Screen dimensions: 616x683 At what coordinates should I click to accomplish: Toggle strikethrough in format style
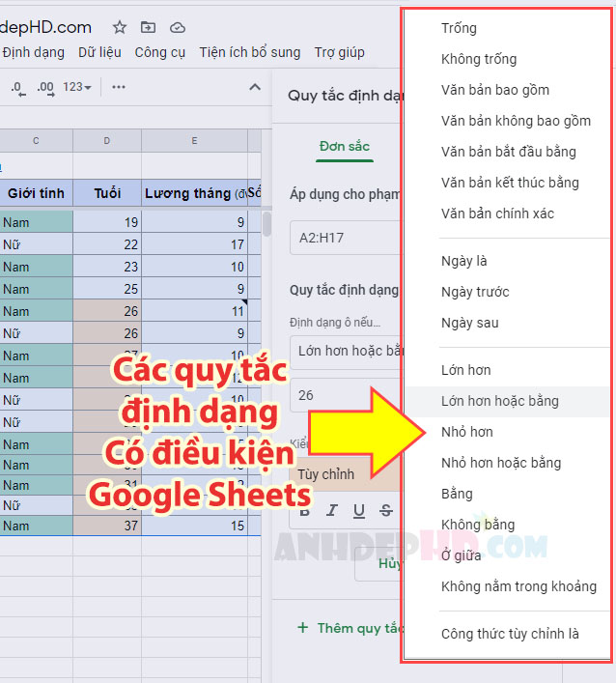[385, 510]
